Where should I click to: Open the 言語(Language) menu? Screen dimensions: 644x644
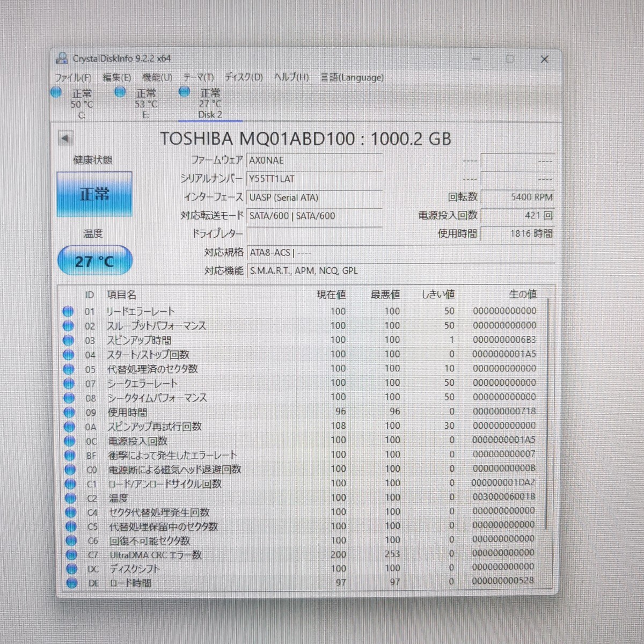[x=352, y=77]
